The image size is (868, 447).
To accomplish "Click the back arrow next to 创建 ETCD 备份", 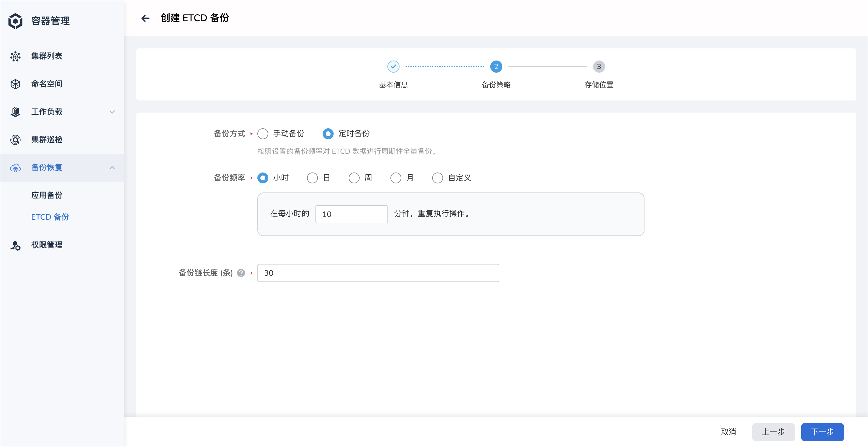I will pos(145,18).
